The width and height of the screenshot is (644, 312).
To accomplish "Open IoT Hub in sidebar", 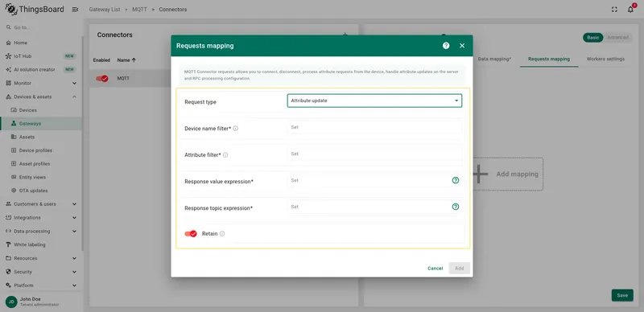I will (41, 56).
